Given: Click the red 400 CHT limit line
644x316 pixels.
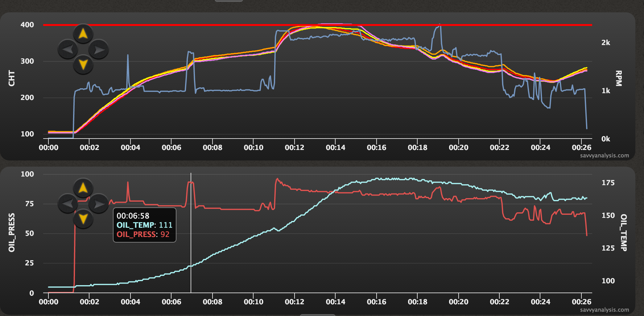Looking at the screenshot, I should [318, 25].
